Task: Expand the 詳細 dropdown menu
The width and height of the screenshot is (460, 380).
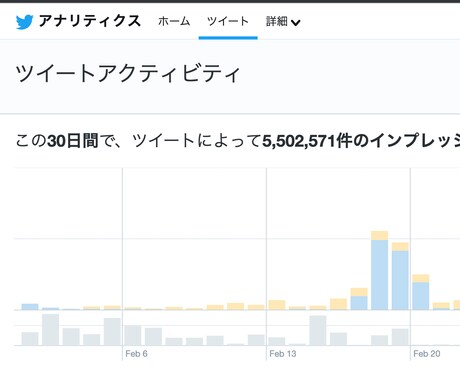Action: (283, 22)
